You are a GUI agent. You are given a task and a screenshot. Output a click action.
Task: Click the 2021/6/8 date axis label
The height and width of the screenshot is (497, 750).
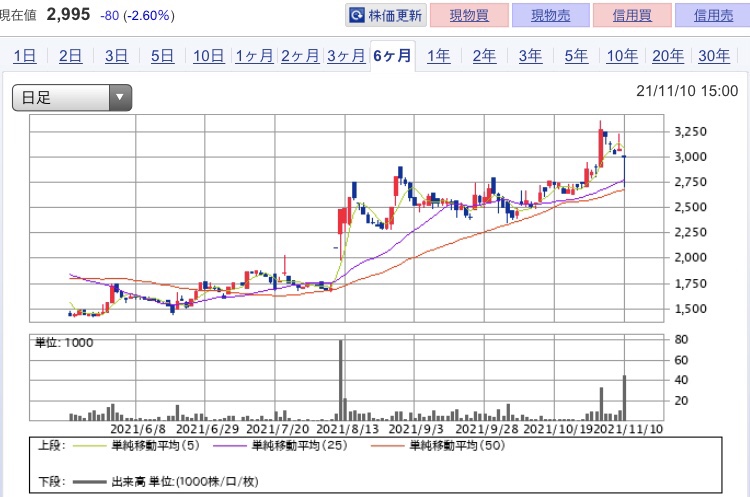(x=138, y=429)
